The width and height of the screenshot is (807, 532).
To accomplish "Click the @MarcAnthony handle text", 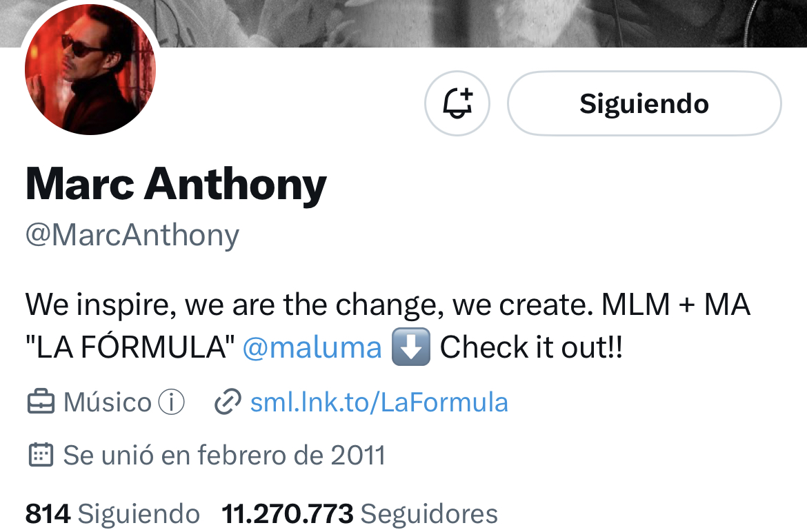I will click(x=132, y=236).
